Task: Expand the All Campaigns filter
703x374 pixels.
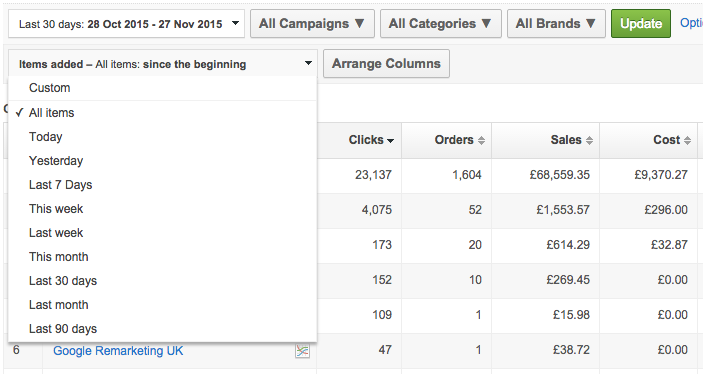Action: [x=312, y=24]
